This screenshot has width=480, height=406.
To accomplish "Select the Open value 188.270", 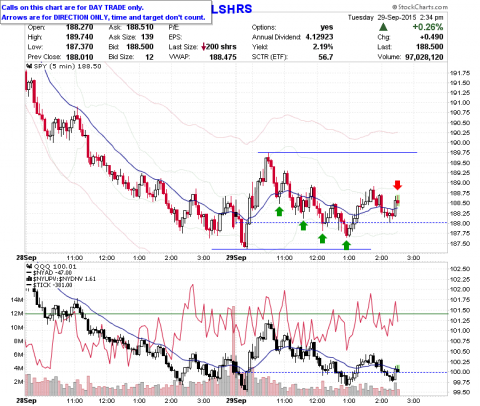I will coord(79,27).
